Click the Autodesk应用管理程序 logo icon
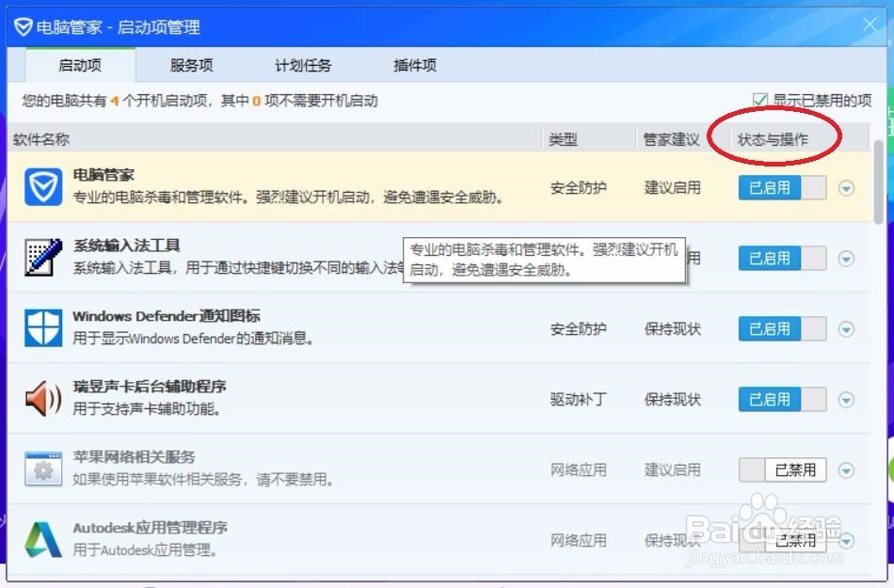 click(43, 540)
